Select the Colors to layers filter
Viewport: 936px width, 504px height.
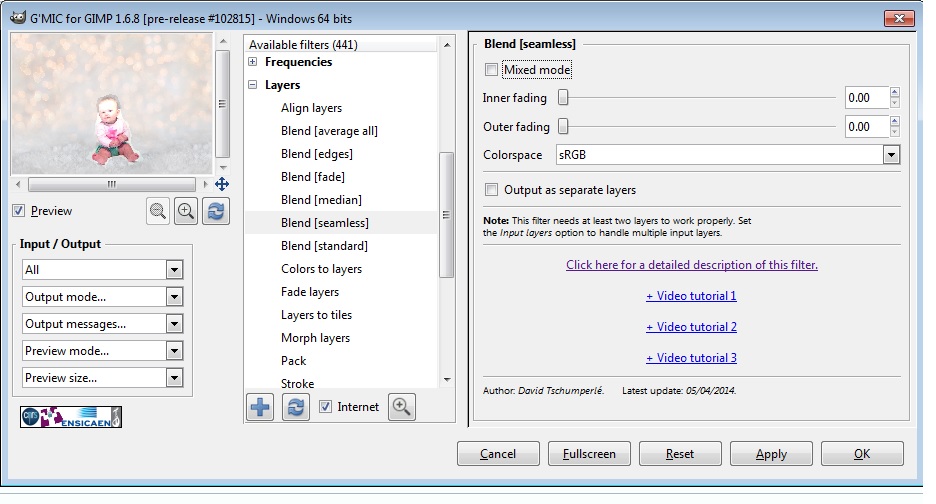click(x=322, y=269)
